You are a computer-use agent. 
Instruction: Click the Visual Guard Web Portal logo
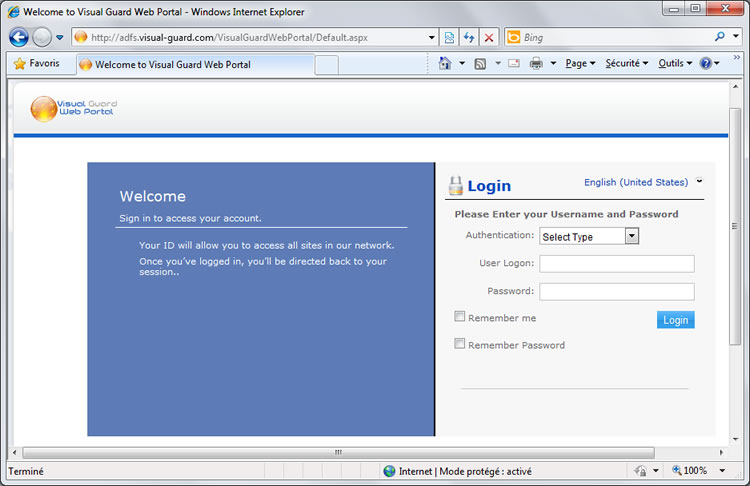coord(72,107)
